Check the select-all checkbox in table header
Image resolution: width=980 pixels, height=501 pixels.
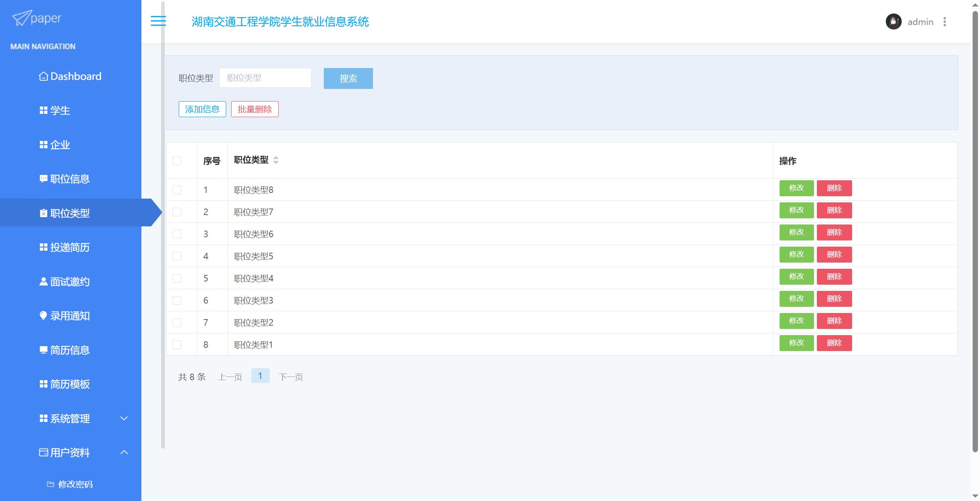177,161
